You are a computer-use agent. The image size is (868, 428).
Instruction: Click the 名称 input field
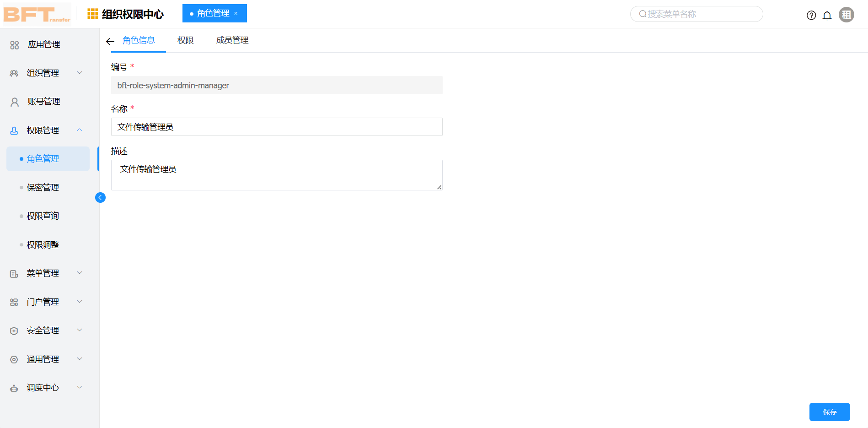[x=277, y=127]
